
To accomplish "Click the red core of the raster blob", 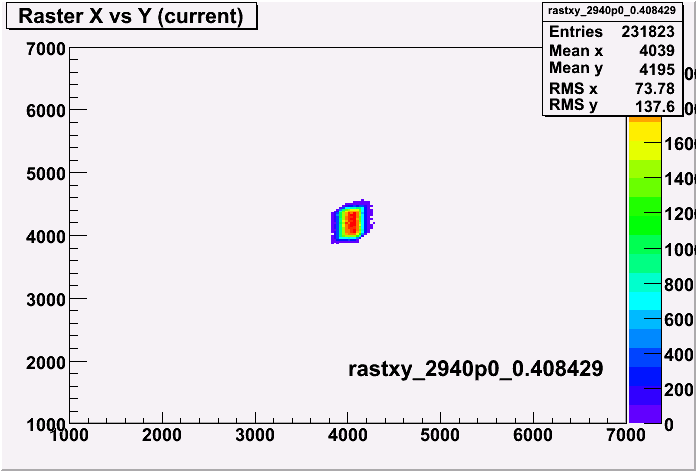I will (352, 222).
